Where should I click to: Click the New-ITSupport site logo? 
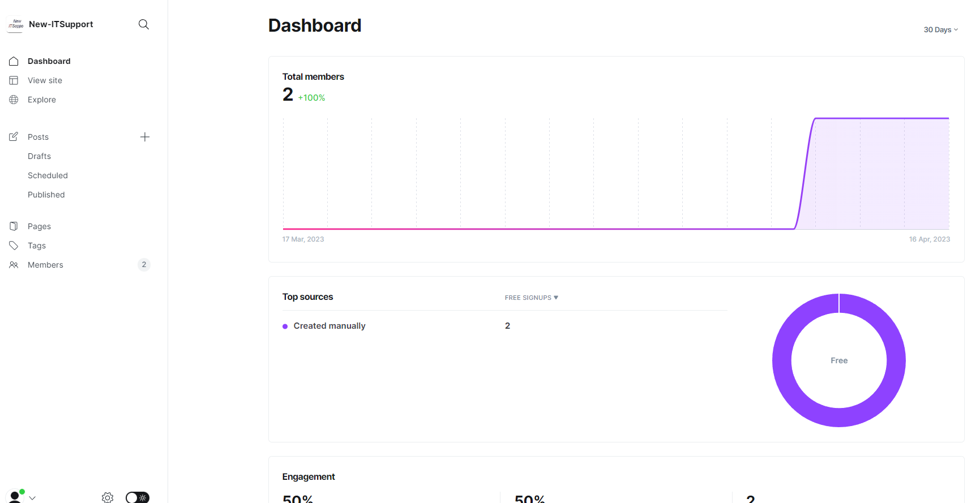pyautogui.click(x=15, y=24)
